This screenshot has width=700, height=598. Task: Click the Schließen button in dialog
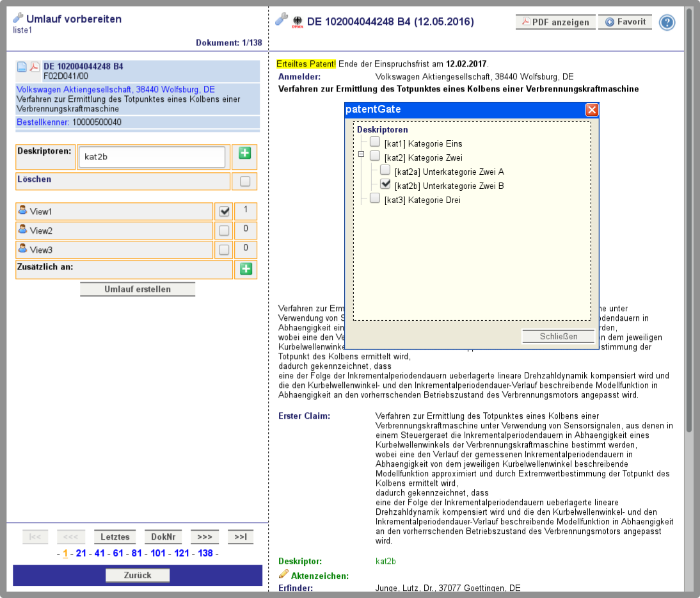559,336
